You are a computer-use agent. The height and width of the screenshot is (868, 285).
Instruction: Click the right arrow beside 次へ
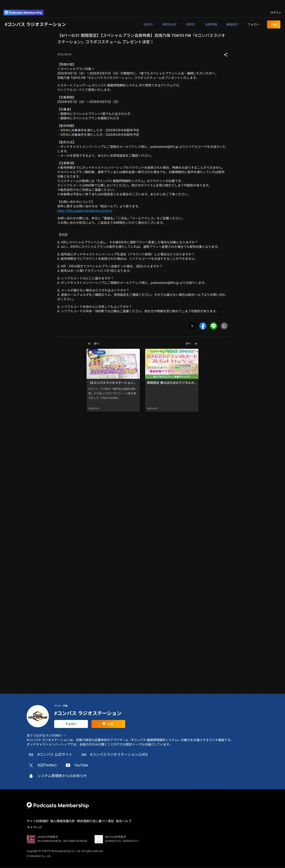point(196,344)
